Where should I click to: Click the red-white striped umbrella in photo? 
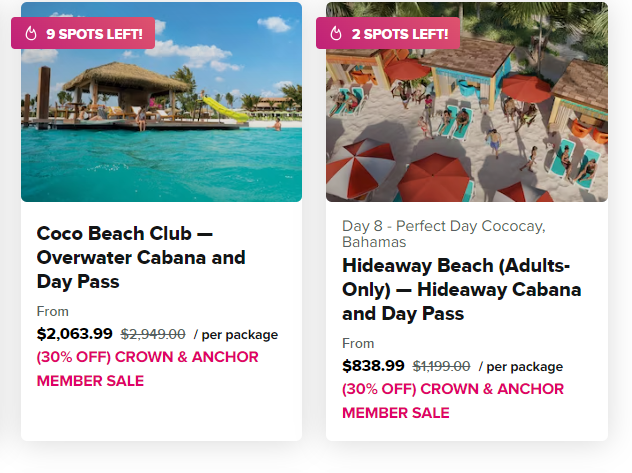[360, 167]
